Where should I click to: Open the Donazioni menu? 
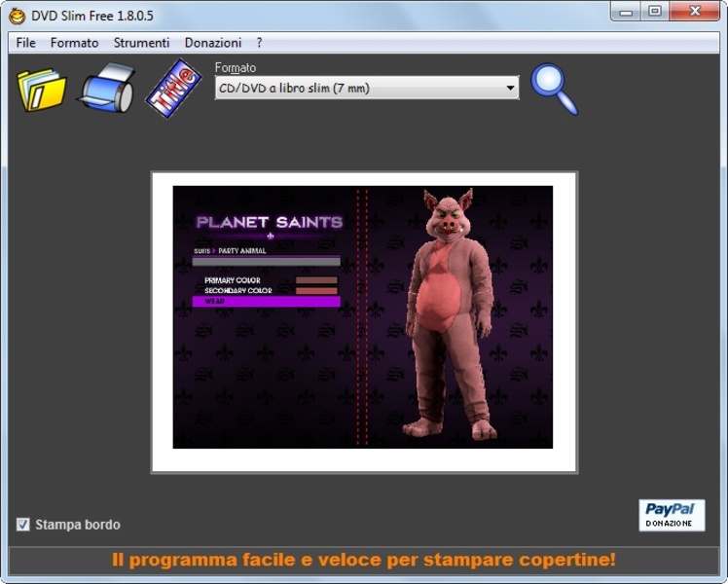pyautogui.click(x=213, y=43)
